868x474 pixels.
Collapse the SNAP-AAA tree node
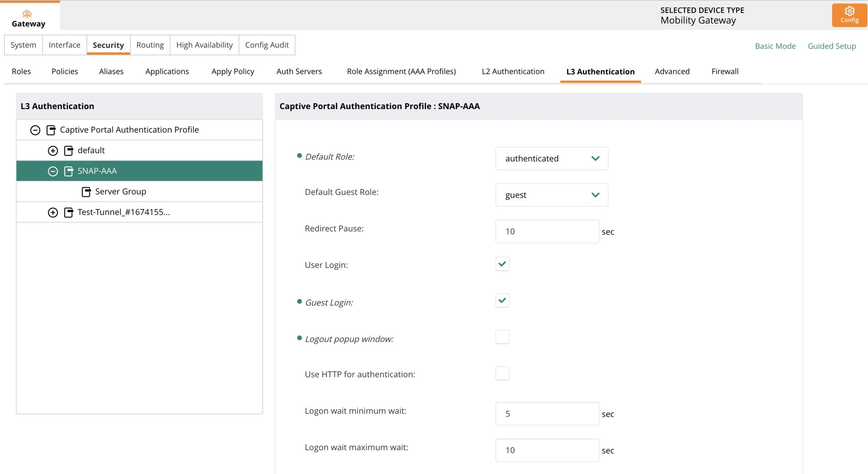pos(53,171)
